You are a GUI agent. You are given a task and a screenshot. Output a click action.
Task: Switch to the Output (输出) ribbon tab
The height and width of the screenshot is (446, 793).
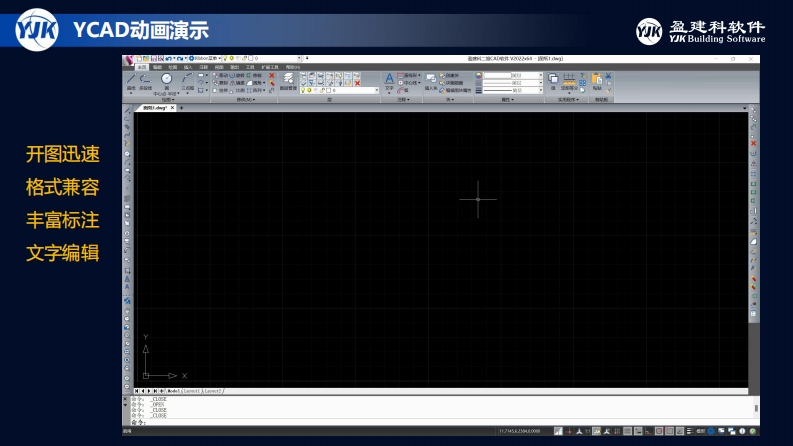(235, 67)
